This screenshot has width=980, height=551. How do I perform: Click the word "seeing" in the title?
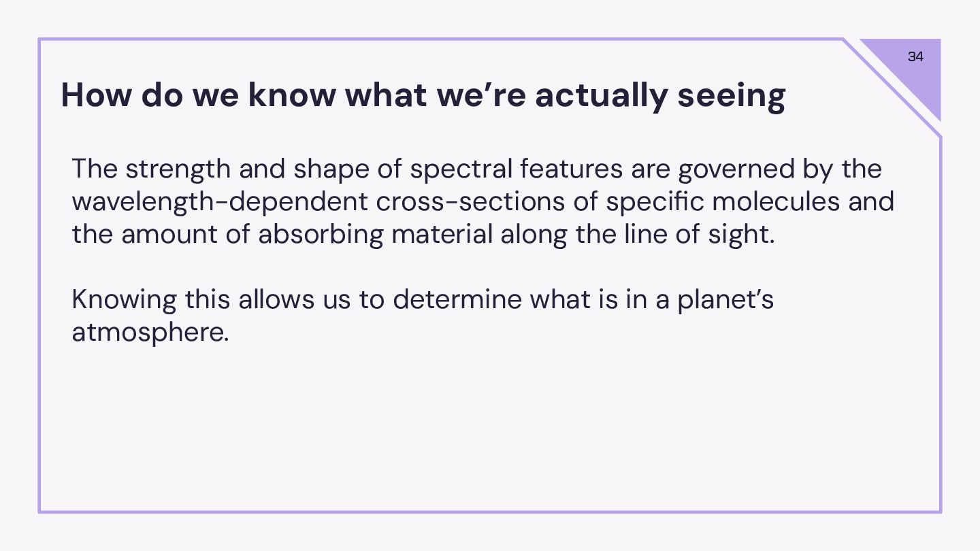tap(731, 96)
